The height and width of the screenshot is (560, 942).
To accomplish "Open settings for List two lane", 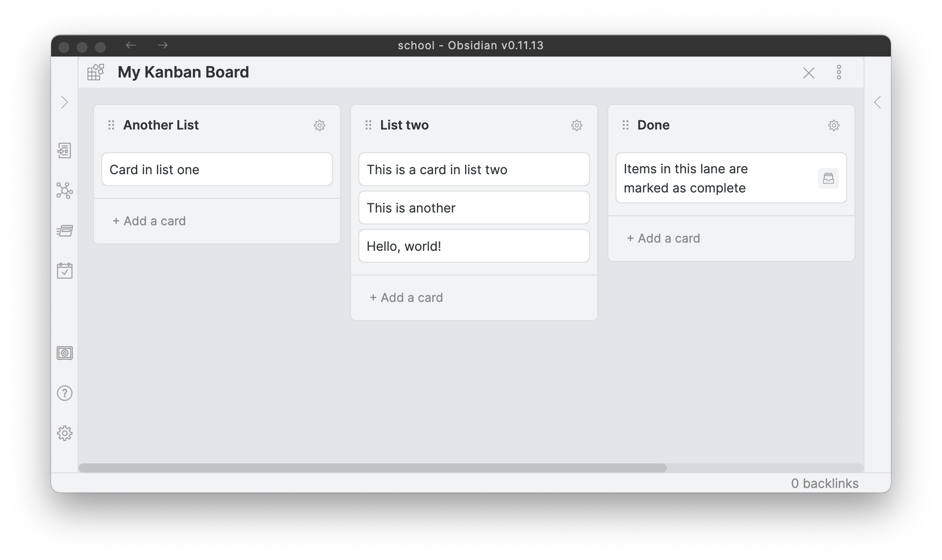I will click(x=576, y=125).
